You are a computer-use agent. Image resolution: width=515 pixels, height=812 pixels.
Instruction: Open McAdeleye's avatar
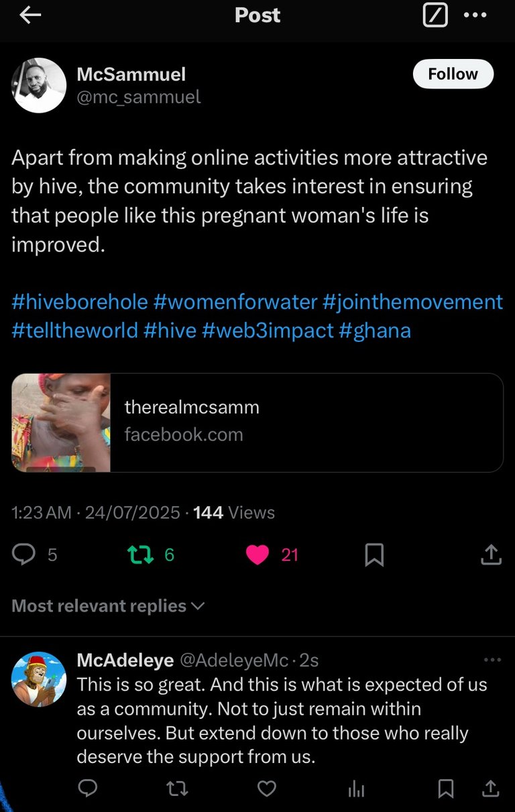click(39, 679)
